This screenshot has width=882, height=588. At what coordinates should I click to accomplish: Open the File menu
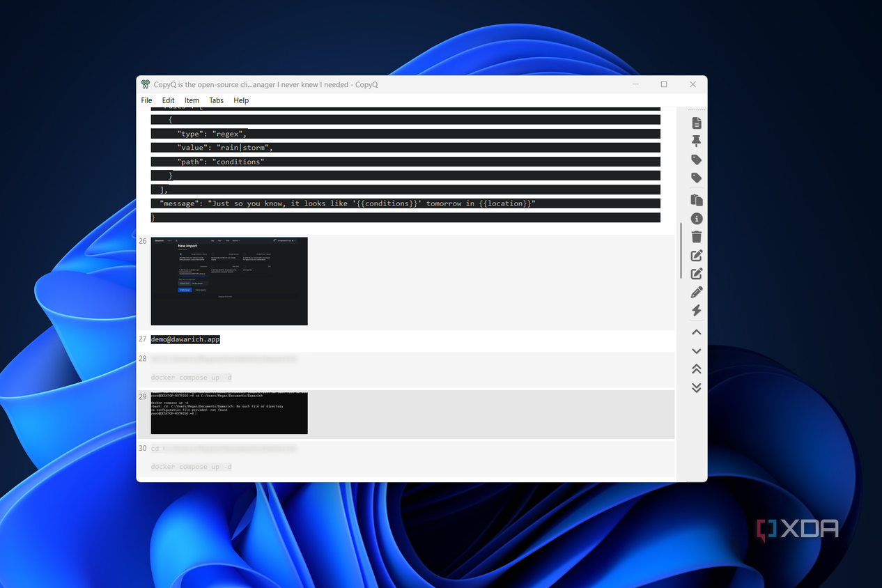click(146, 100)
